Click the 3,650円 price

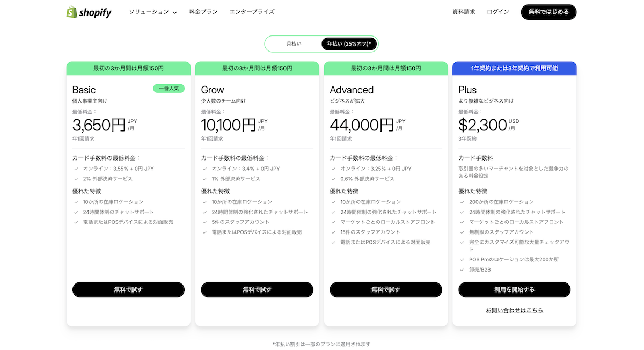click(99, 125)
